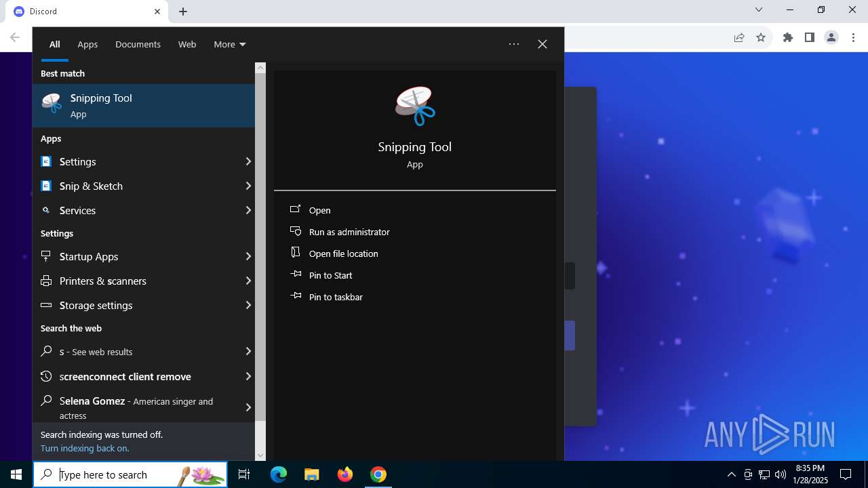The width and height of the screenshot is (868, 488).
Task: Switch to the Apps search filter tab
Action: (87, 44)
